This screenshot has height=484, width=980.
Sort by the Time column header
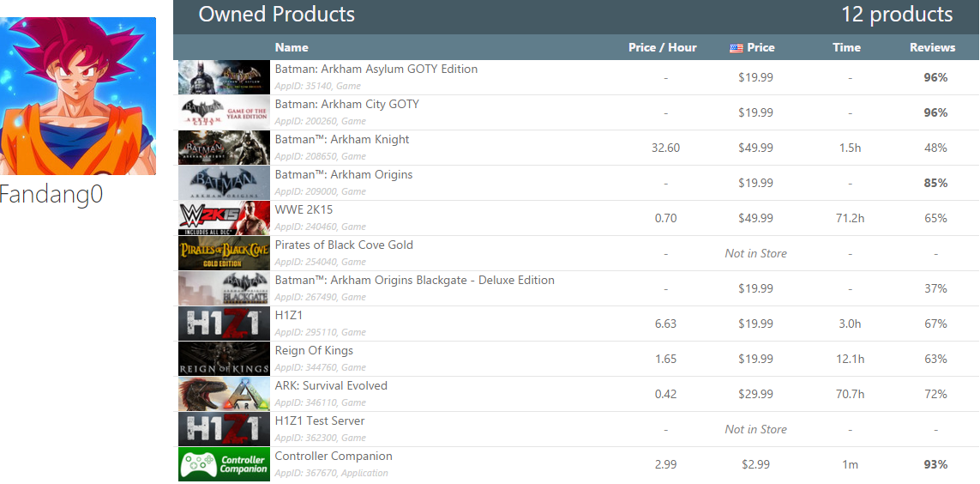[846, 47]
